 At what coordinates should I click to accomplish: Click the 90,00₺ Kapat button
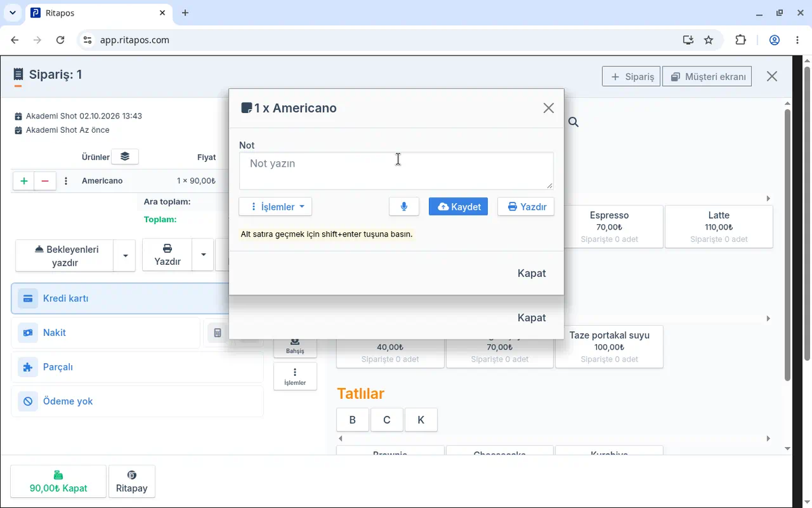(x=58, y=482)
